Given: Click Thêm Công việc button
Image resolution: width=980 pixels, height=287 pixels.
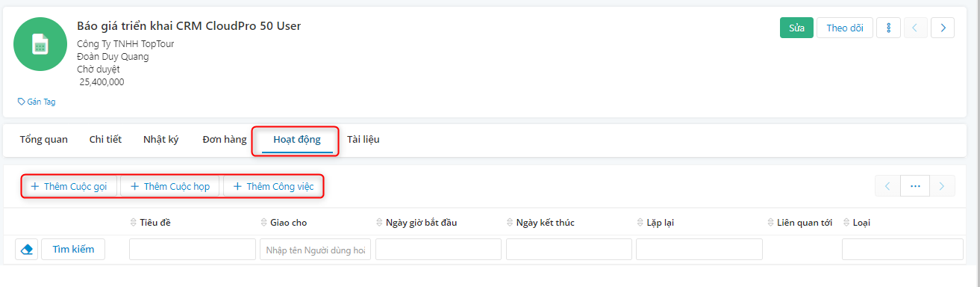Looking at the screenshot, I should pyautogui.click(x=274, y=186).
